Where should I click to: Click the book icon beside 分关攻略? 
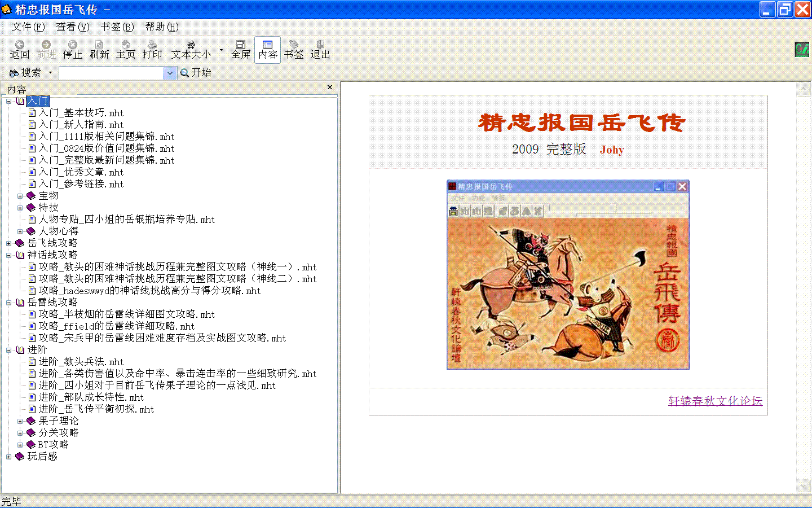coord(31,433)
